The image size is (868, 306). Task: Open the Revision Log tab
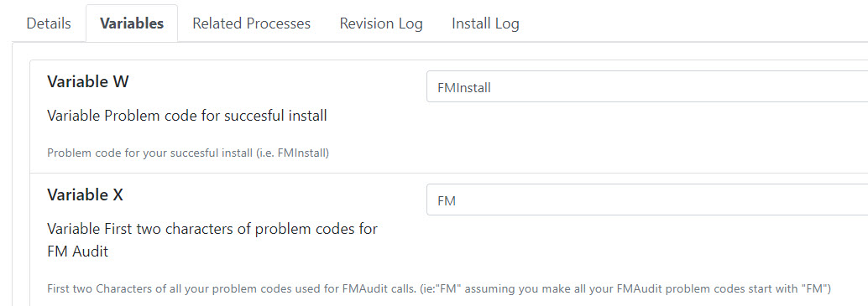tap(381, 23)
